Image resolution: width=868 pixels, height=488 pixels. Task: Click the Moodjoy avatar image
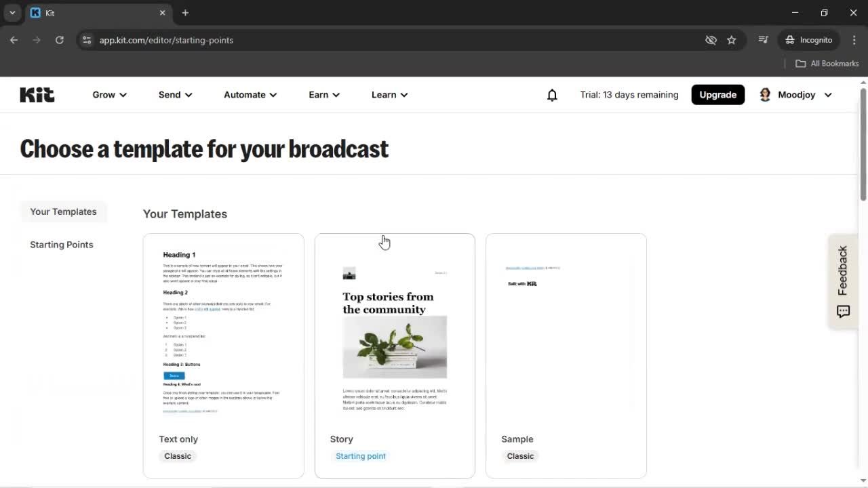(765, 94)
